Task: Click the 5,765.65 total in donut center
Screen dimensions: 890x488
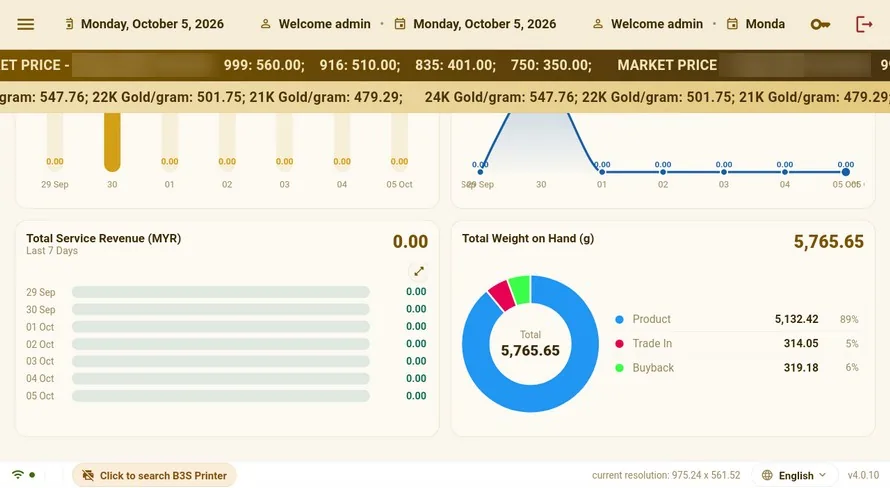Action: pyautogui.click(x=530, y=351)
